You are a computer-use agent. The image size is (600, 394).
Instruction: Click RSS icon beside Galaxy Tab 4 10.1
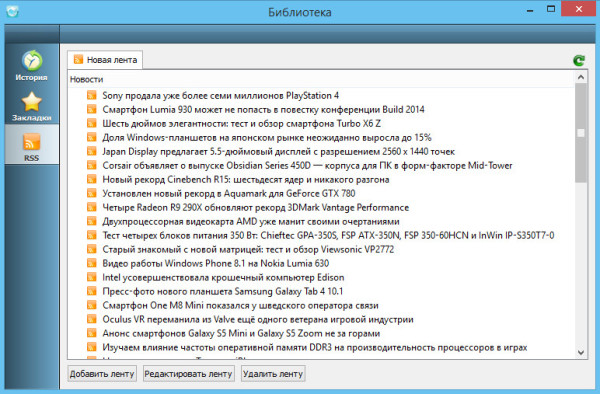[x=91, y=291]
